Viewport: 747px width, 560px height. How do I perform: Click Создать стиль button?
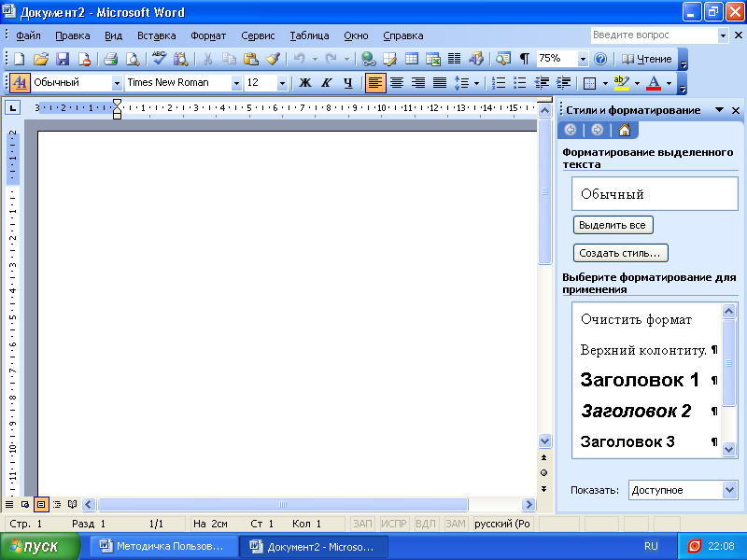point(620,253)
